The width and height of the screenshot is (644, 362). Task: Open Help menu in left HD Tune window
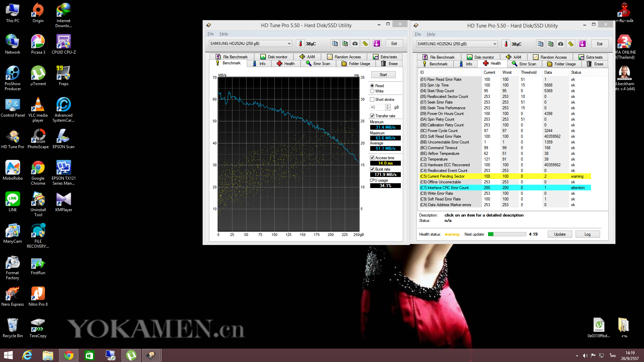tap(224, 34)
